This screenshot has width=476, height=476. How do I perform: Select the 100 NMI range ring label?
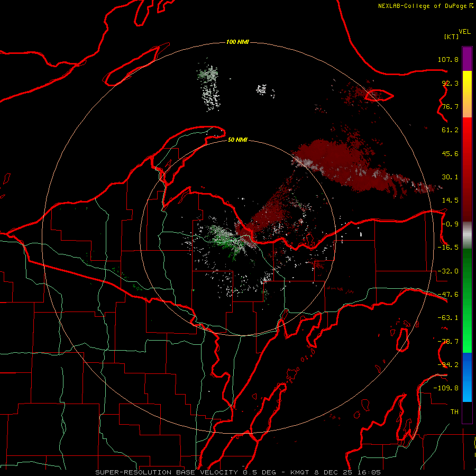(237, 42)
